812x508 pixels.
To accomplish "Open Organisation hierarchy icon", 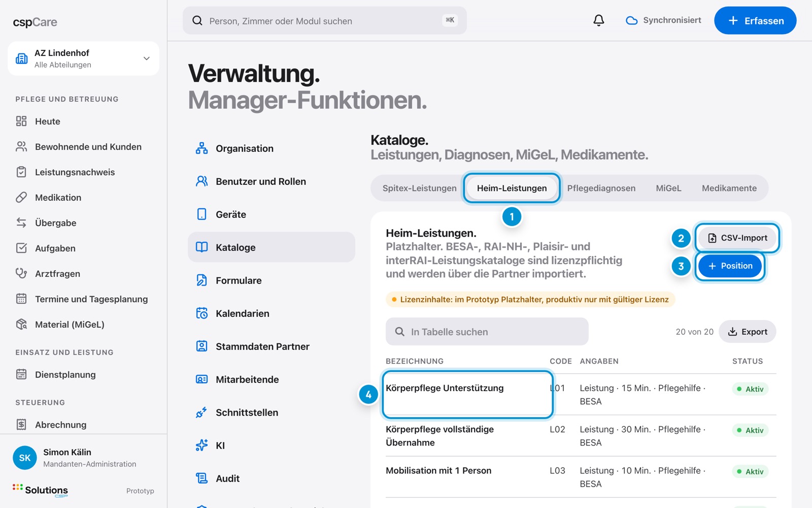I will click(x=201, y=148).
